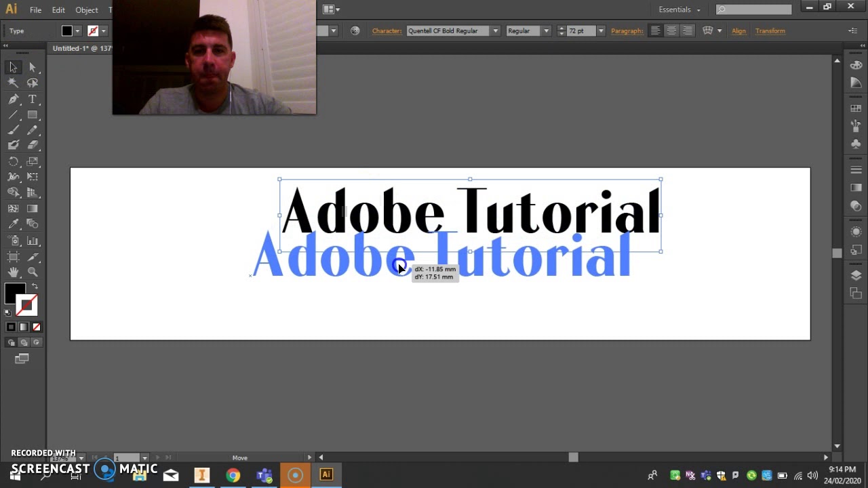Select the Slice tool
The width and height of the screenshot is (868, 488).
pyautogui.click(x=33, y=257)
